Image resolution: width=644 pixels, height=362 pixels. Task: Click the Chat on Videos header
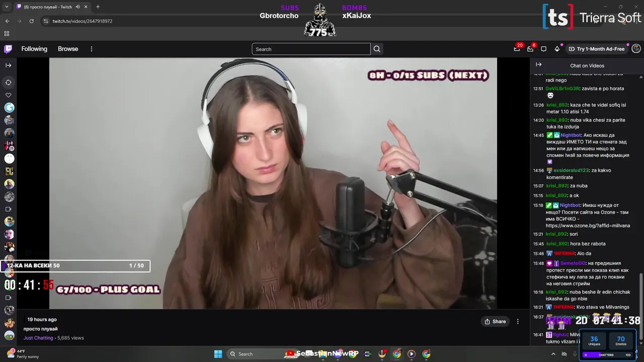(587, 66)
